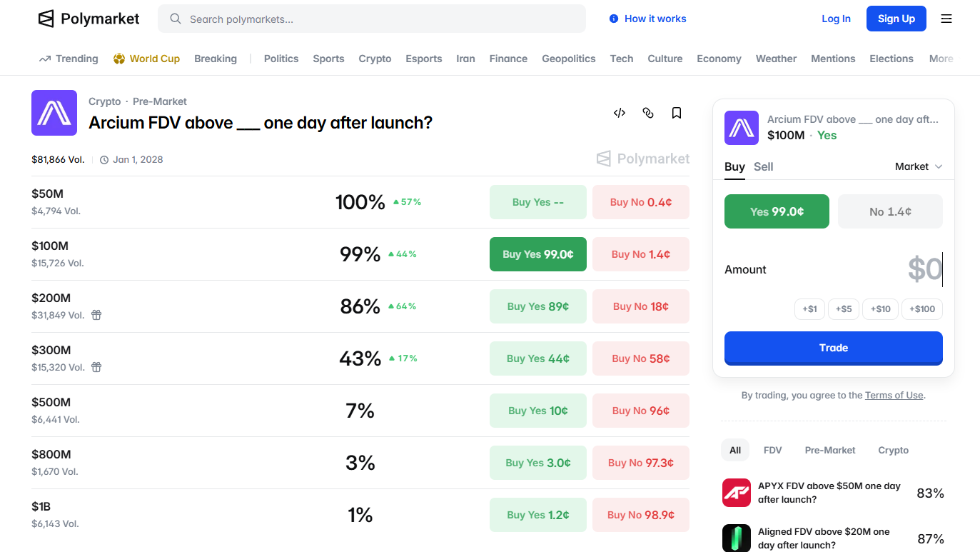Open the Crypto category in the top navigation
The width and height of the screenshot is (980, 552).
[375, 59]
